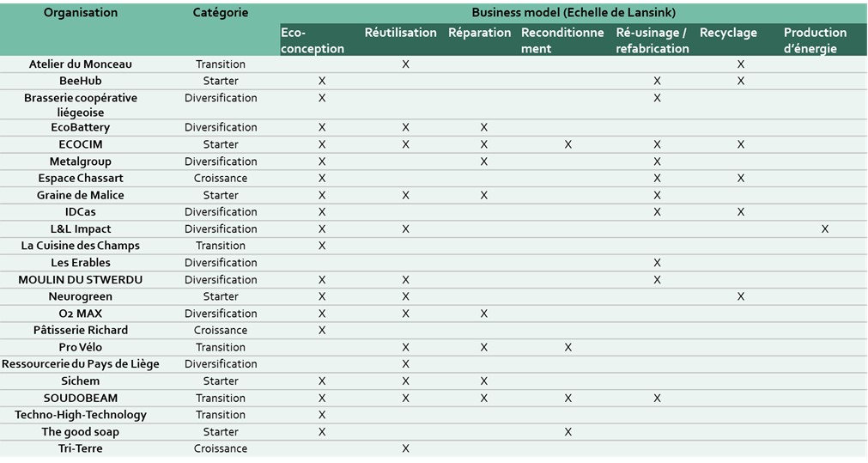868x463 pixels.
Task: Click the "Production d'énergie" column header
Action: [x=815, y=40]
